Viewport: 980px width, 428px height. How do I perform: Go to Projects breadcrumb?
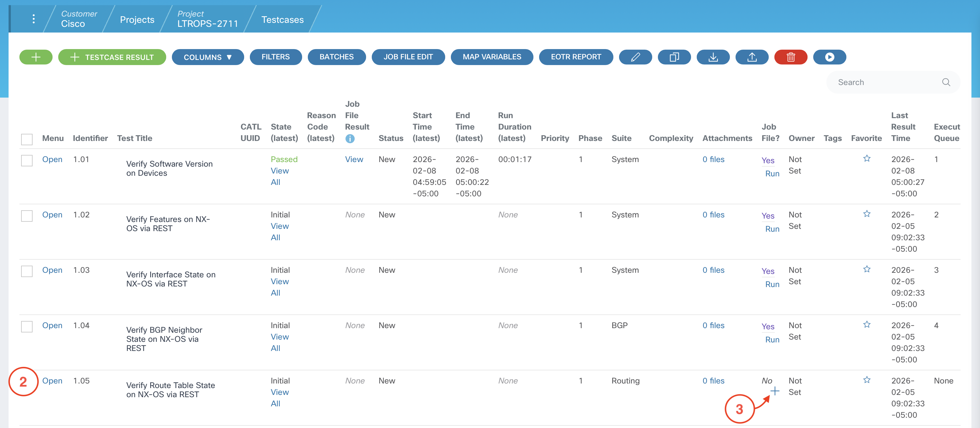click(x=137, y=20)
